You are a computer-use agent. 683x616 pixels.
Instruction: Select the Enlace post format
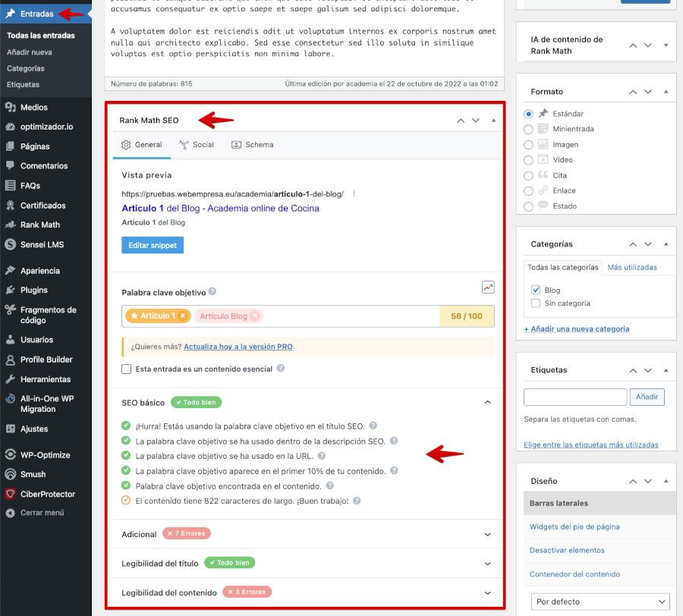(528, 191)
